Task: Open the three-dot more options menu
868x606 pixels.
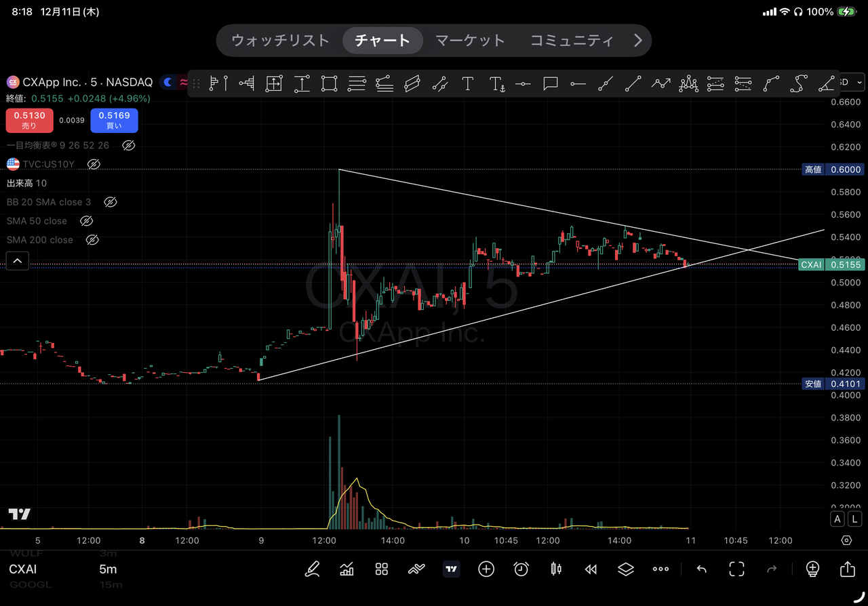Action: [660, 569]
